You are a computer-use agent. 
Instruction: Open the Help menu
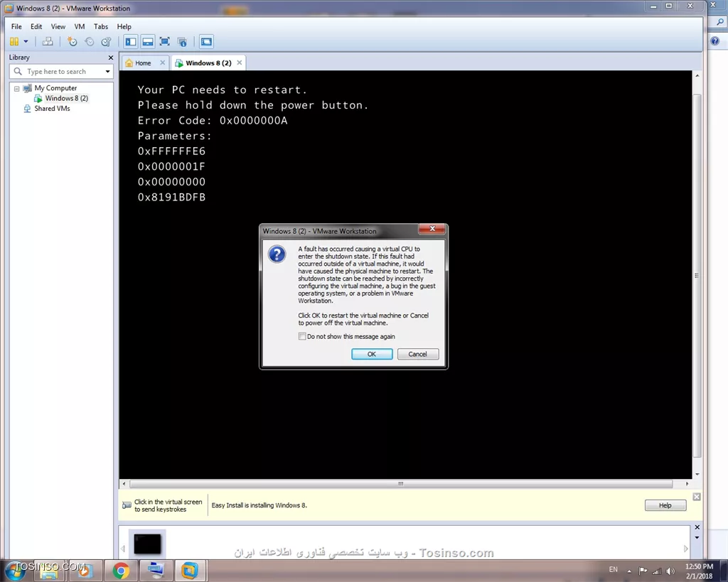pos(124,26)
